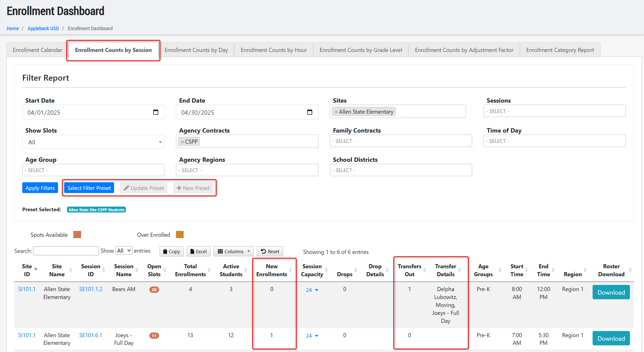Remove Allen State Elementary site tag
The height and width of the screenshot is (352, 644).
[x=336, y=112]
